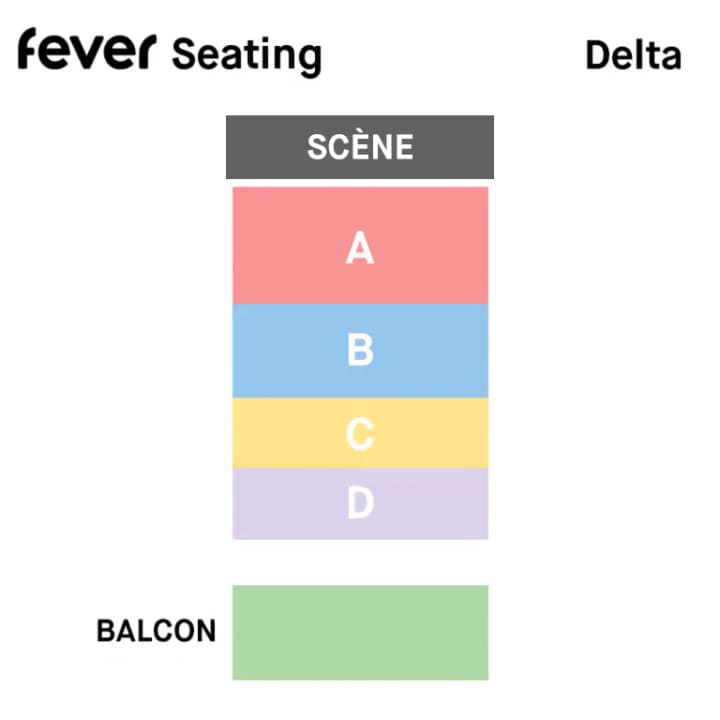Image resolution: width=720 pixels, height=720 pixels.
Task: Click the SCÈNE text label
Action: [x=360, y=147]
